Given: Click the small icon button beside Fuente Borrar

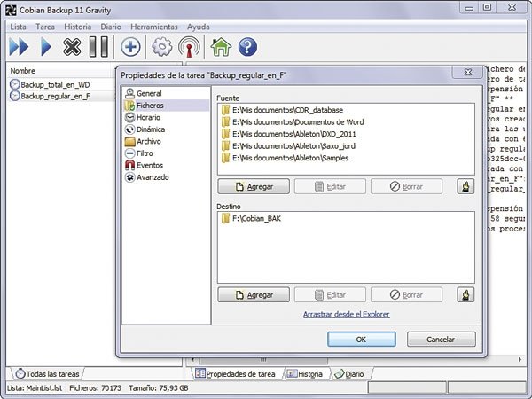Looking at the screenshot, I should coord(465,186).
